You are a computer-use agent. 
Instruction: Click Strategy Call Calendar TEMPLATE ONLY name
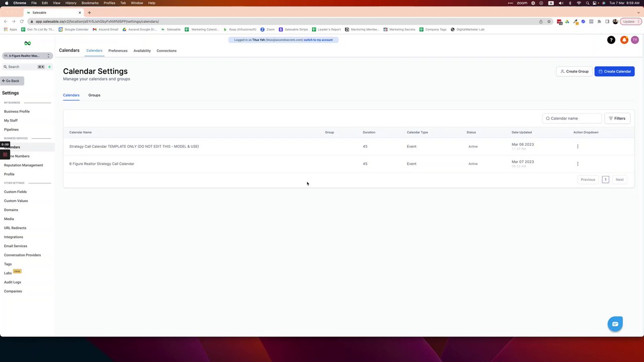[x=134, y=146]
